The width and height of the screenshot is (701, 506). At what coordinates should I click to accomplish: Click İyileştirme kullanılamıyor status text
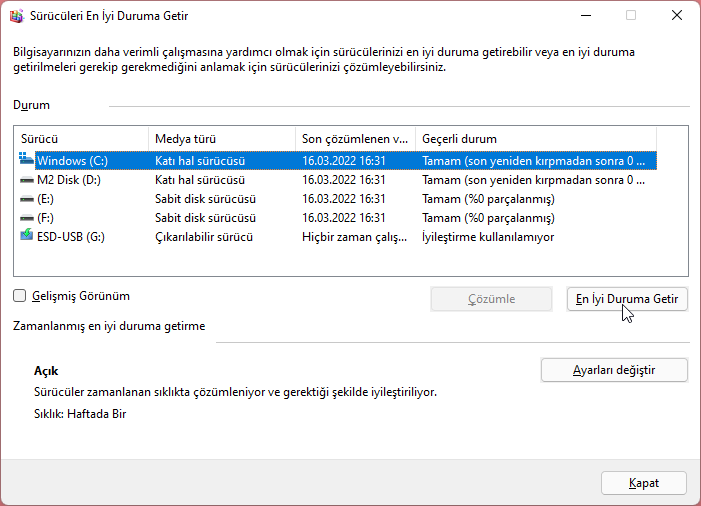pyautogui.click(x=488, y=237)
